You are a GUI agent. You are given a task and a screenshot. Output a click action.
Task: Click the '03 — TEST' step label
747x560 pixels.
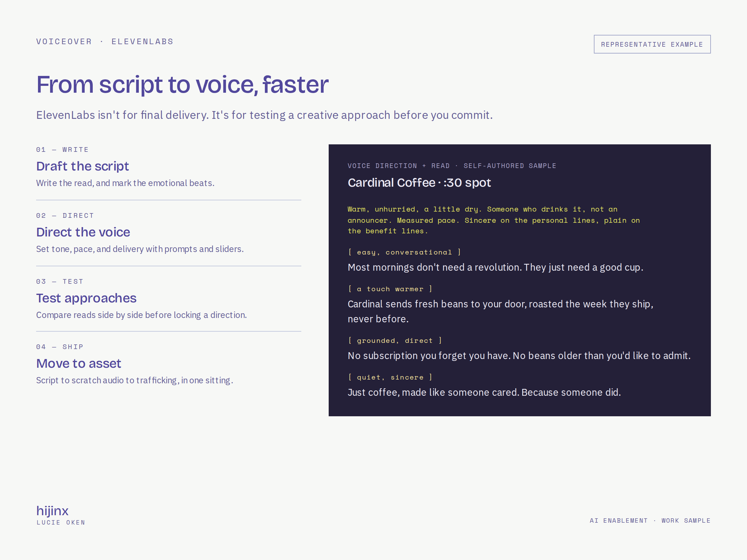pos(60,281)
